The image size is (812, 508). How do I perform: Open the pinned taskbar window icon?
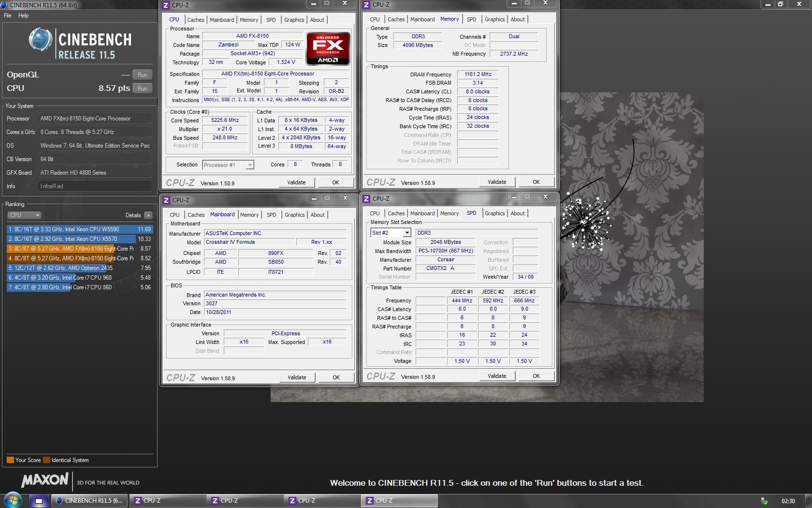[39, 500]
